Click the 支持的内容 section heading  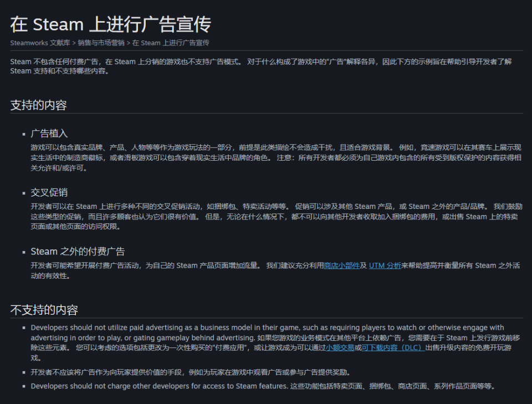point(38,105)
